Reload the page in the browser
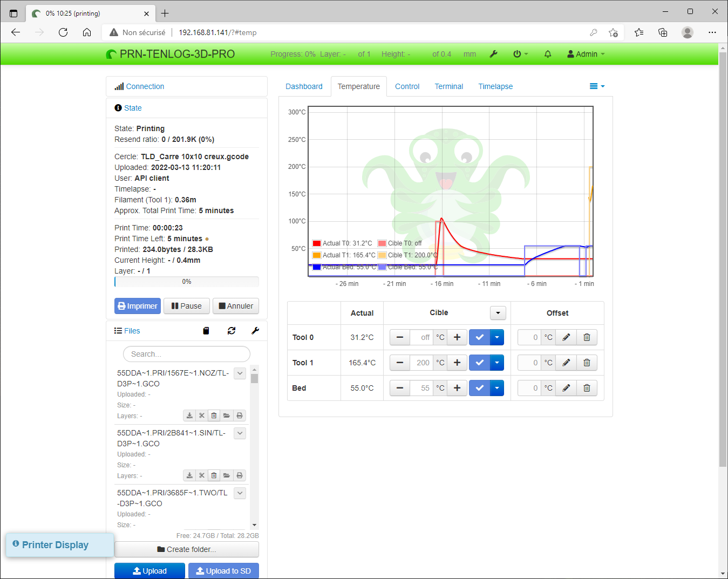728x579 pixels. (x=63, y=32)
